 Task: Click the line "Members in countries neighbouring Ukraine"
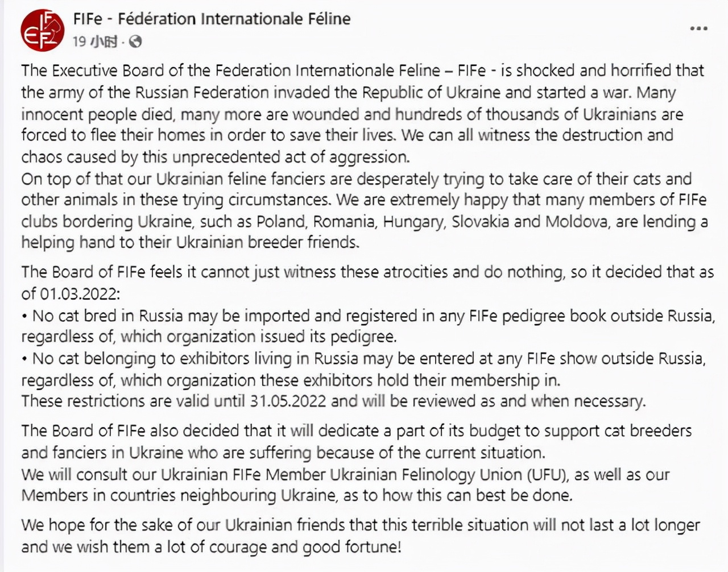(x=297, y=495)
